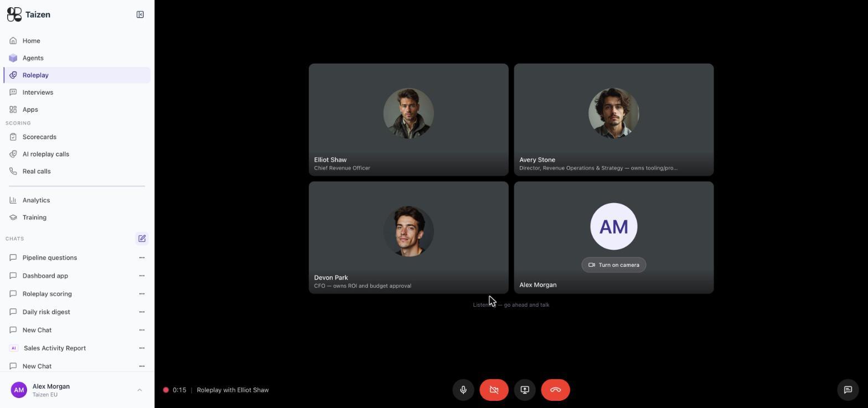Open the Agents page
This screenshot has height=408, width=868.
(x=77, y=58)
